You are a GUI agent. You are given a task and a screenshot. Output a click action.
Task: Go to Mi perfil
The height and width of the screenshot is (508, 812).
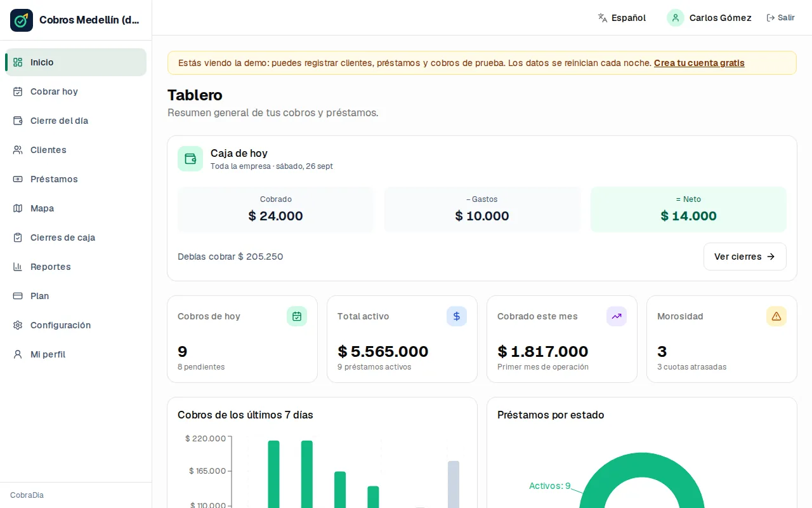(x=76, y=354)
